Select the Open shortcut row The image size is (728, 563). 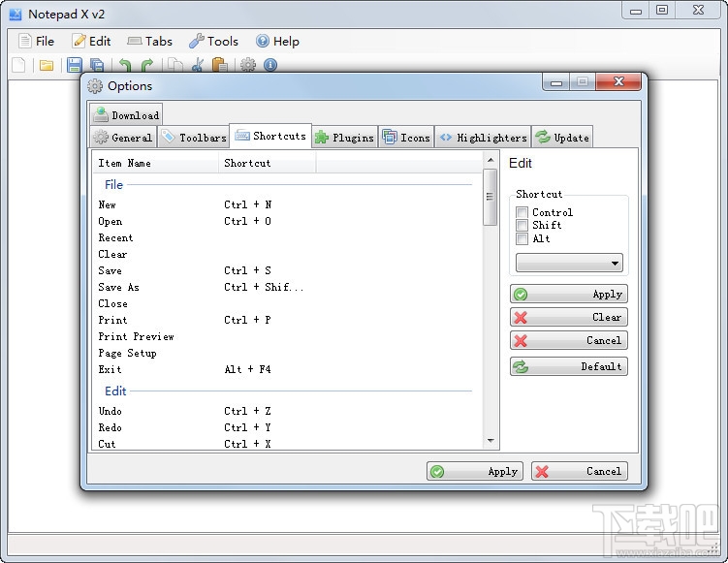tap(287, 221)
